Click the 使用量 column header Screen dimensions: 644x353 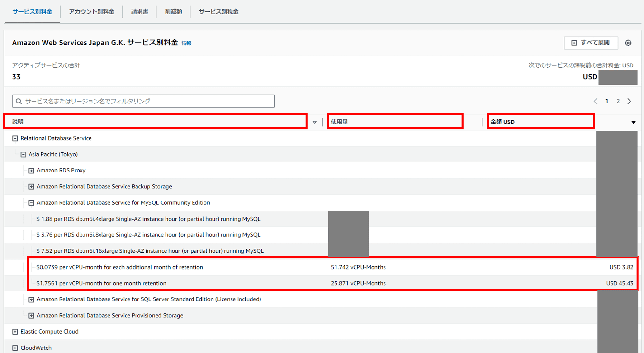point(339,122)
